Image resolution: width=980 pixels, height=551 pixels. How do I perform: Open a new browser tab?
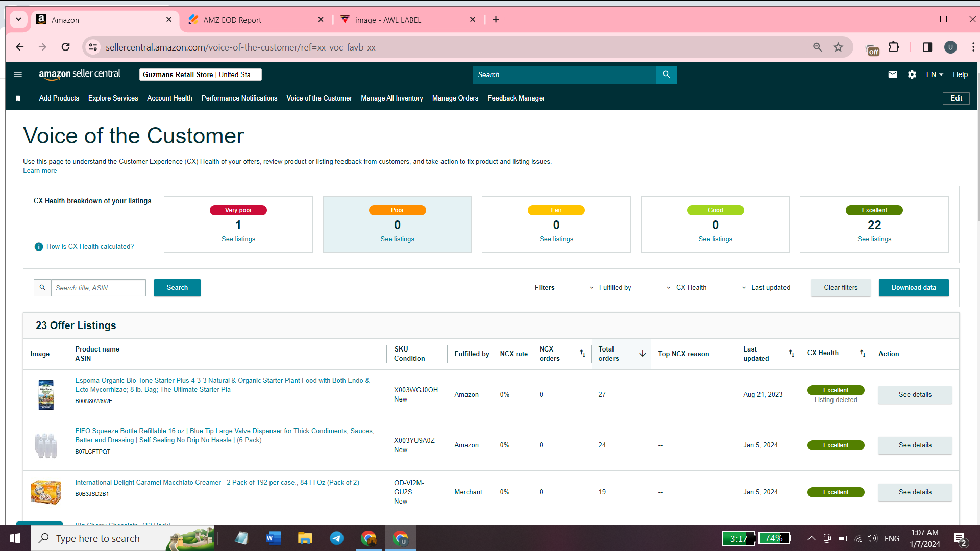pyautogui.click(x=496, y=20)
